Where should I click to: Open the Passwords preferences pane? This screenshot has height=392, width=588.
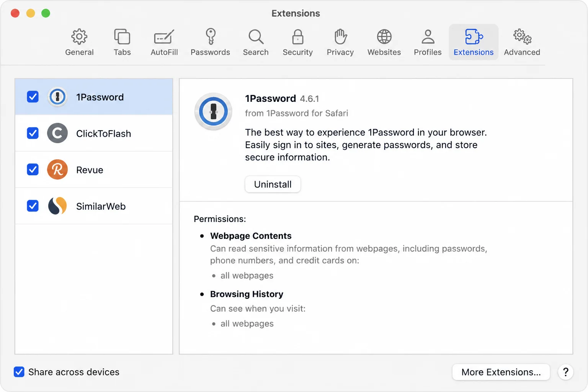(x=210, y=42)
